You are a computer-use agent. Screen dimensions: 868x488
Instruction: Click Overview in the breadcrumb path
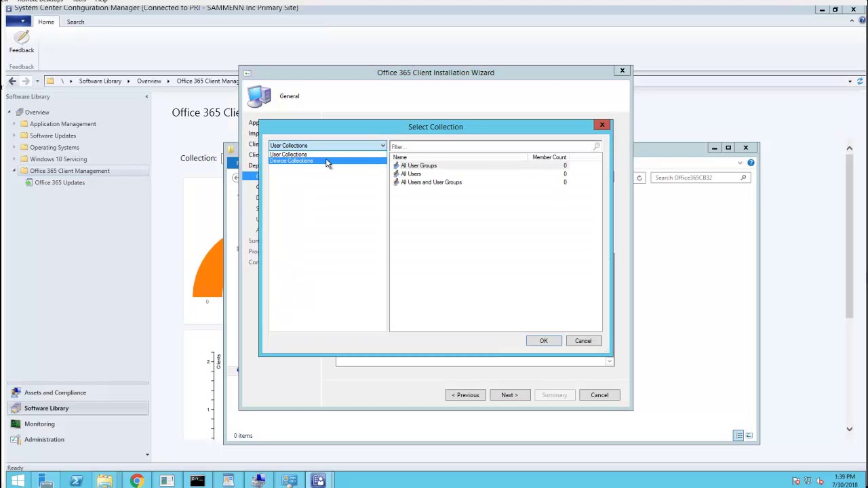(x=149, y=81)
